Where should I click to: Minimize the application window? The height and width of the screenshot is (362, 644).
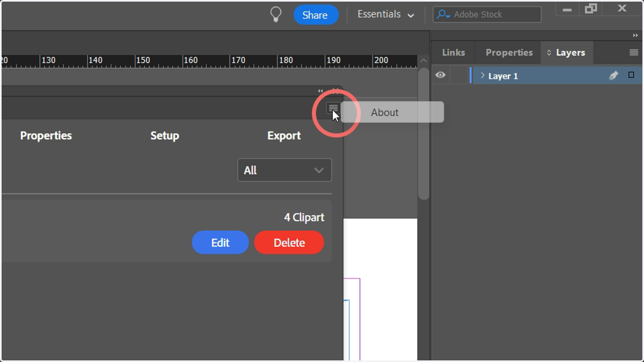pos(566,9)
